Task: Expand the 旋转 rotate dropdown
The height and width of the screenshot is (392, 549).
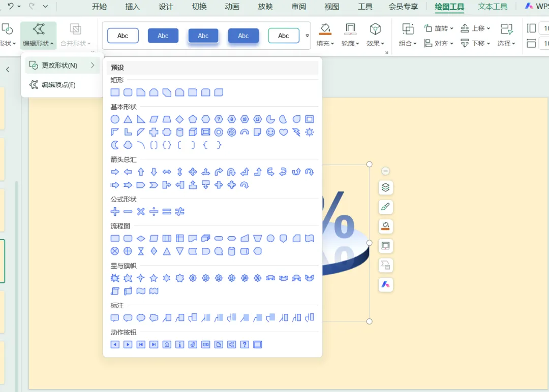Action: tap(439, 28)
